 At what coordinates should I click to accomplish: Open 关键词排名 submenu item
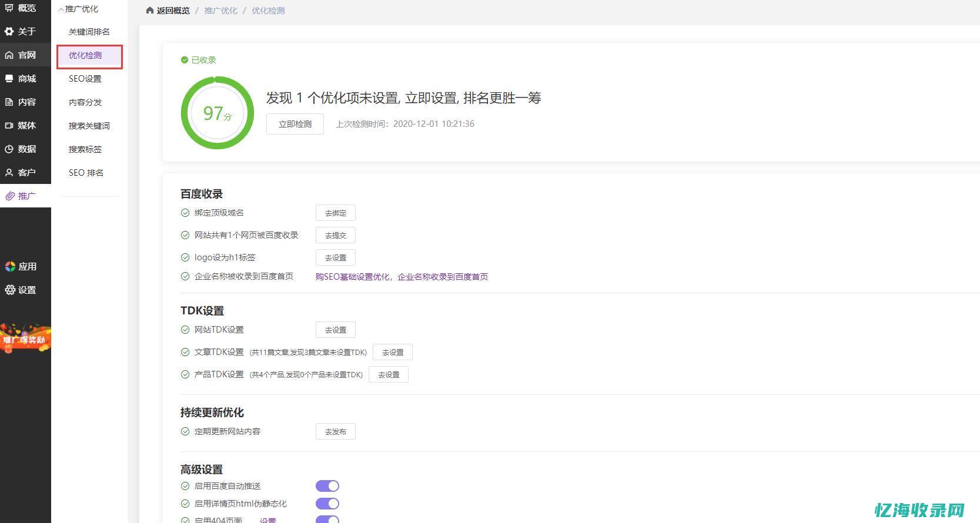89,32
